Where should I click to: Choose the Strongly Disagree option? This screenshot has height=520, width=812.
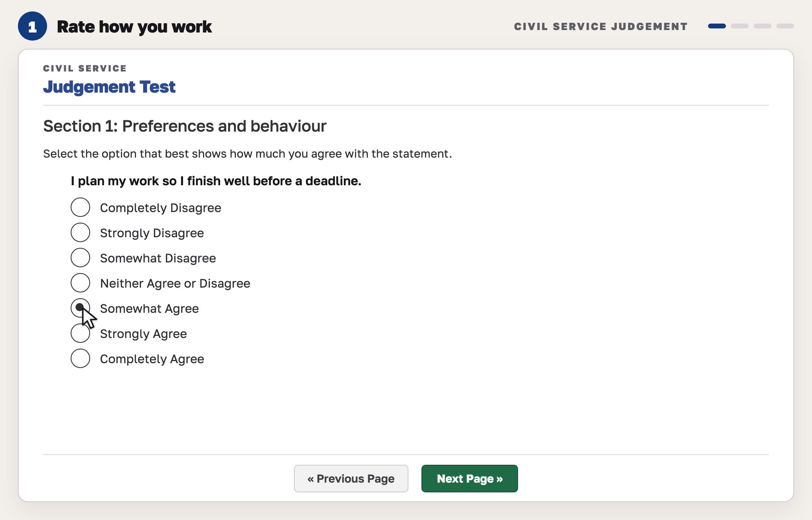point(80,232)
